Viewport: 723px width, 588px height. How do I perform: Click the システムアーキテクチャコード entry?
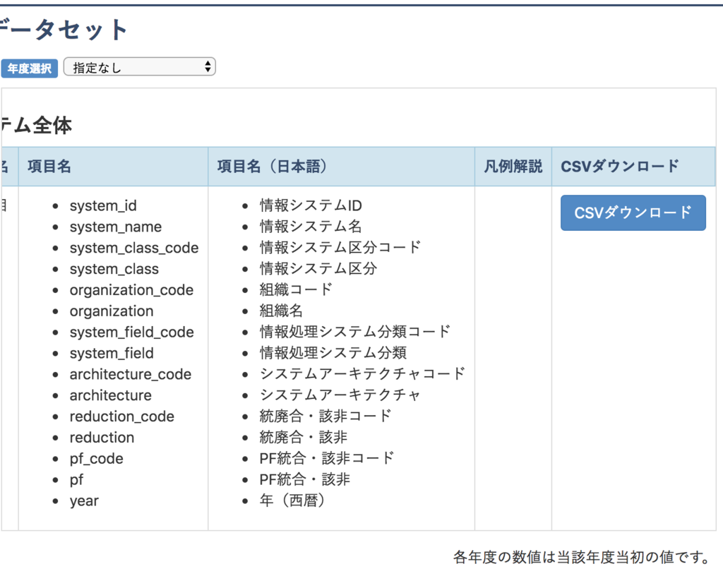pyautogui.click(x=362, y=374)
